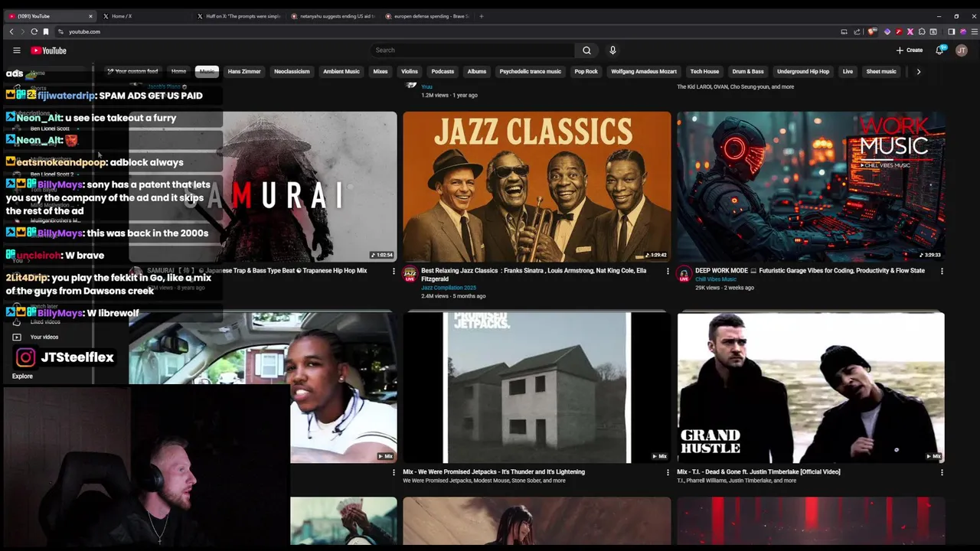The image size is (980, 551).
Task: Select the Psychedelic trance music chip
Action: pyautogui.click(x=531, y=71)
